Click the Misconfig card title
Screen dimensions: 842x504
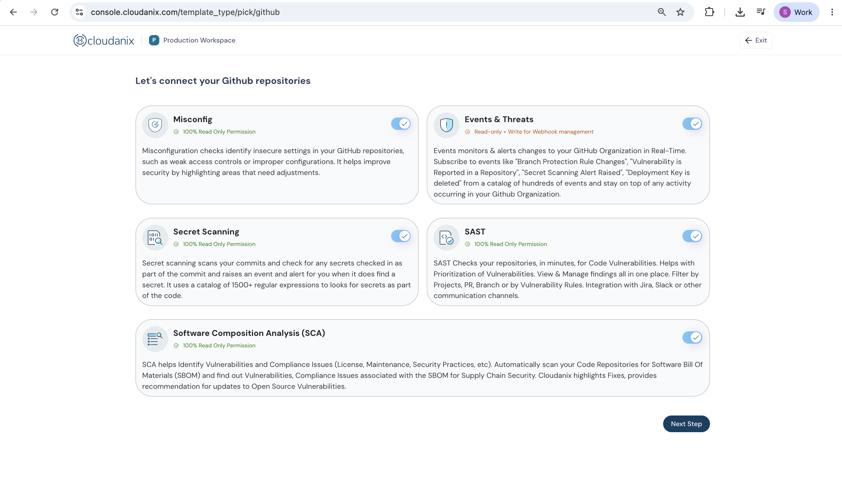click(x=193, y=119)
